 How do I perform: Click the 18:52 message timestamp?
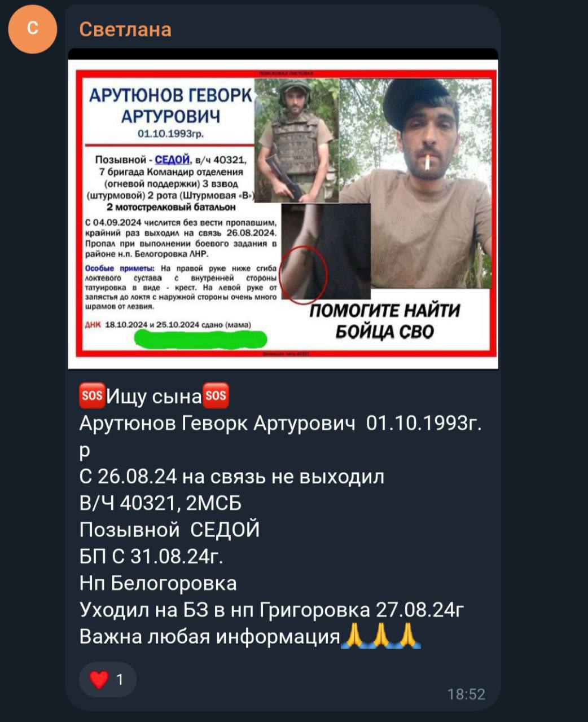click(x=466, y=694)
